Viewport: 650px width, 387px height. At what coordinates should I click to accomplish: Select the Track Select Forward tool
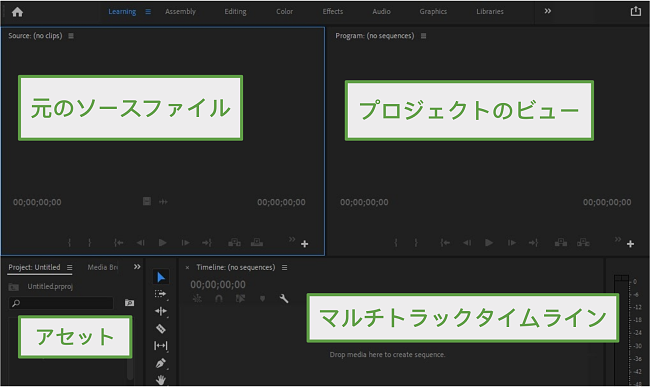160,294
